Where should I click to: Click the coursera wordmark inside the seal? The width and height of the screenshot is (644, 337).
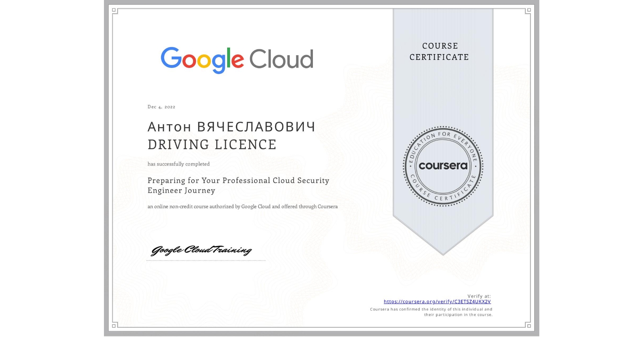(x=443, y=166)
